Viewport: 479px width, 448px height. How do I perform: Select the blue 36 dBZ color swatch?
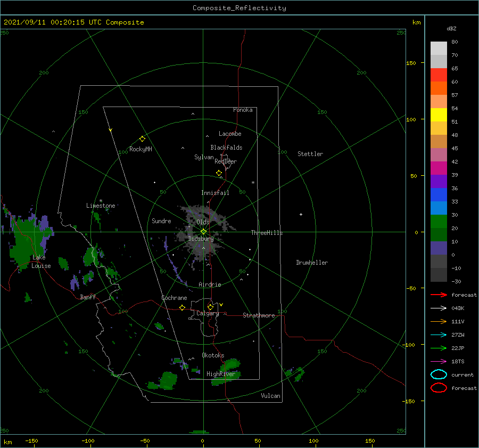tap(439, 194)
